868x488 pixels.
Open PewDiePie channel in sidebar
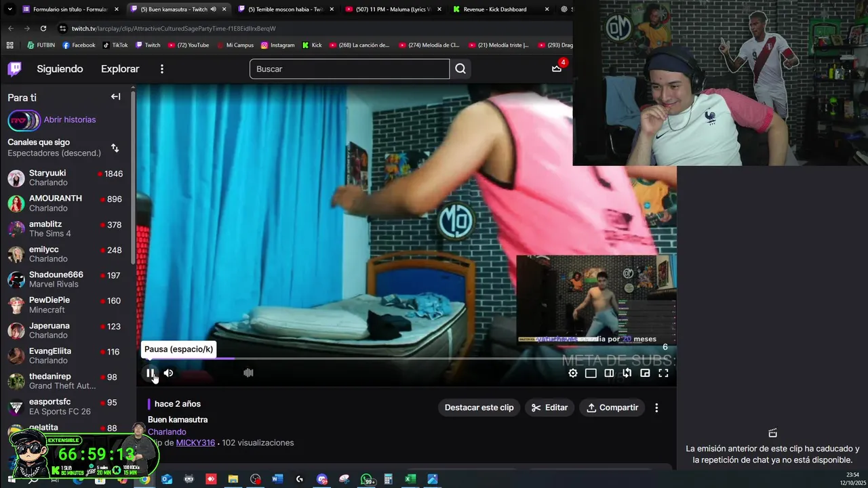(x=65, y=305)
